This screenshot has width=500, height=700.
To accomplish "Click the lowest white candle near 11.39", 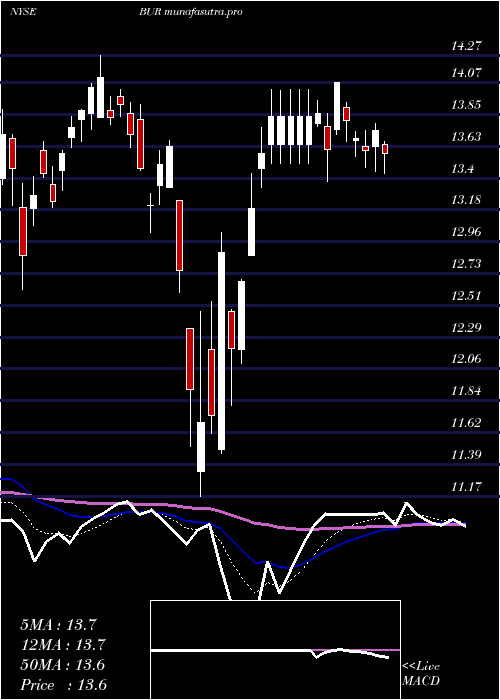I will pos(201,446).
